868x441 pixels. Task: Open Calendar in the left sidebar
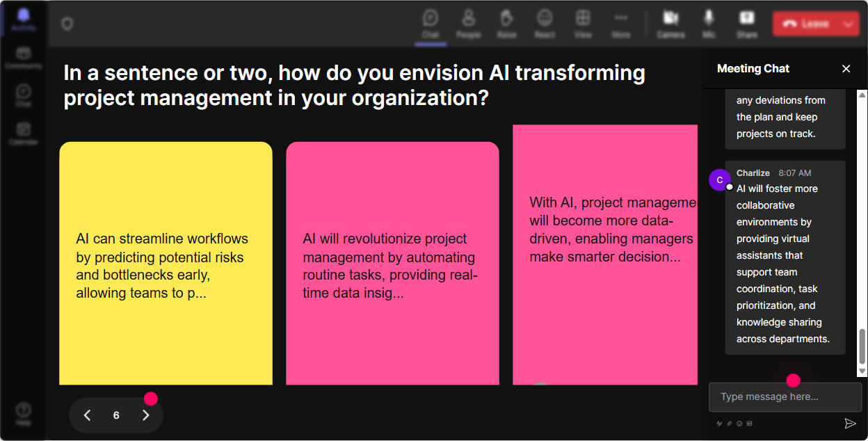[x=24, y=133]
